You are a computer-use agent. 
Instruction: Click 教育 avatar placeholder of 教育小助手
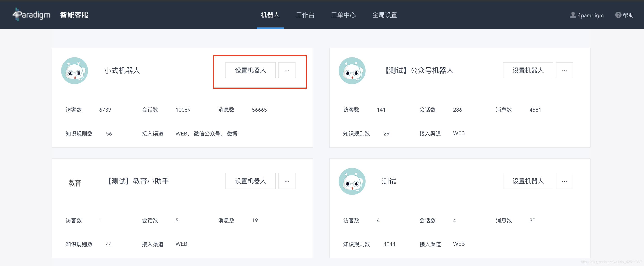tap(75, 183)
